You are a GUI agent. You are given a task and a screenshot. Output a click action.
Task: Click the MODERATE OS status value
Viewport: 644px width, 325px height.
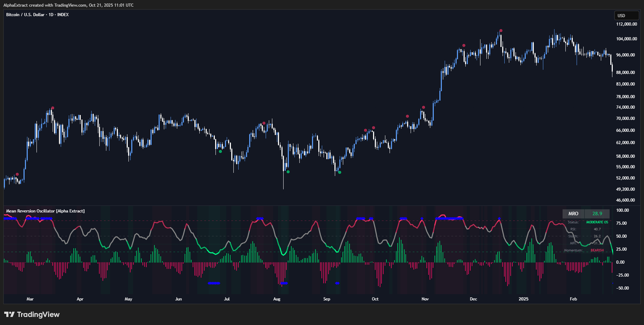point(597,222)
